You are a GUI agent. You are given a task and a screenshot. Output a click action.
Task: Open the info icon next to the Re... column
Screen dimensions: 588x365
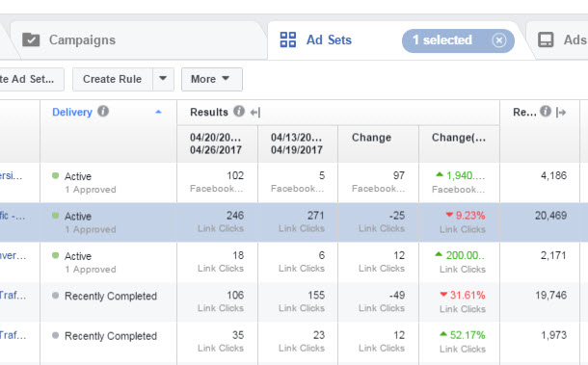(546, 112)
